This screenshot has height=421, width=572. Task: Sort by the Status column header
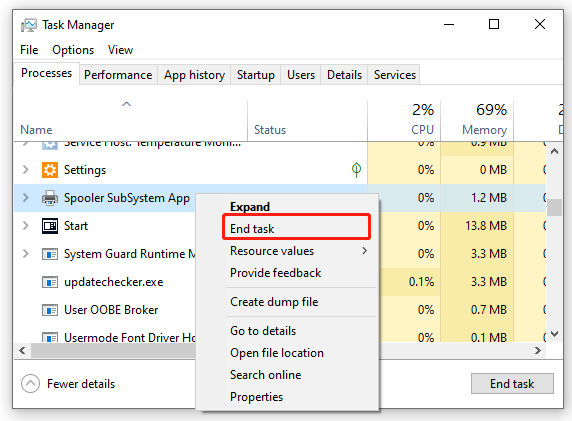[308, 120]
